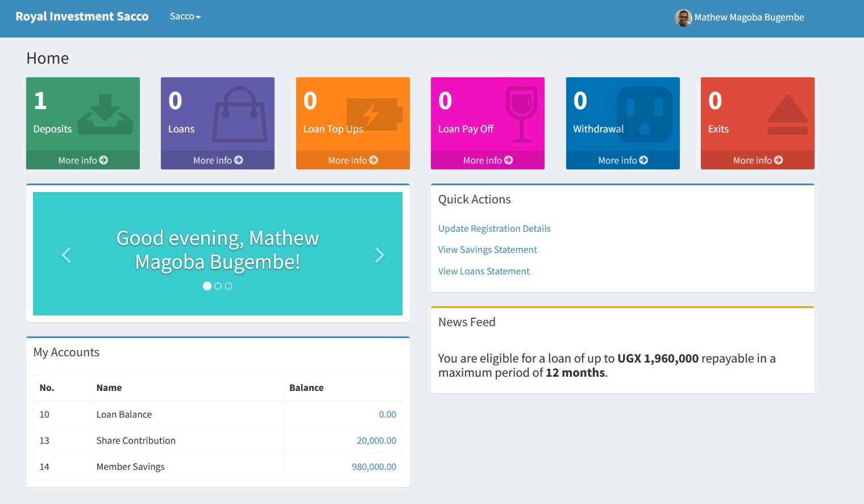Click Update Registration Details link
This screenshot has height=504, width=864.
tap(494, 228)
